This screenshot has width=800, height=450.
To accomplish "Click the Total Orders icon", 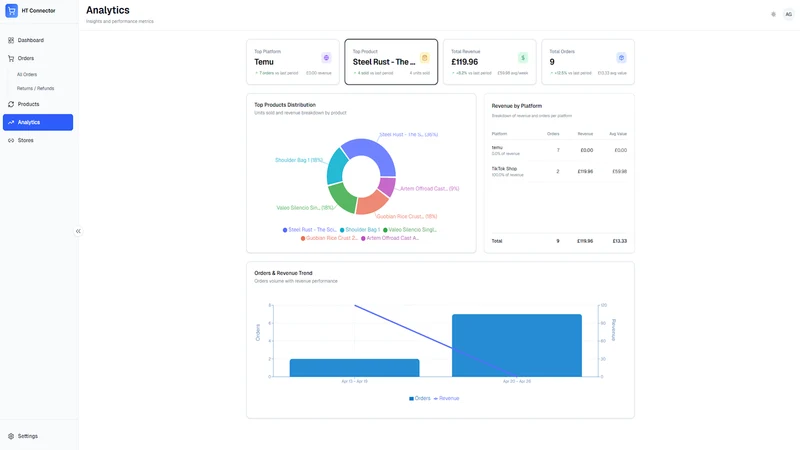I will tap(621, 58).
